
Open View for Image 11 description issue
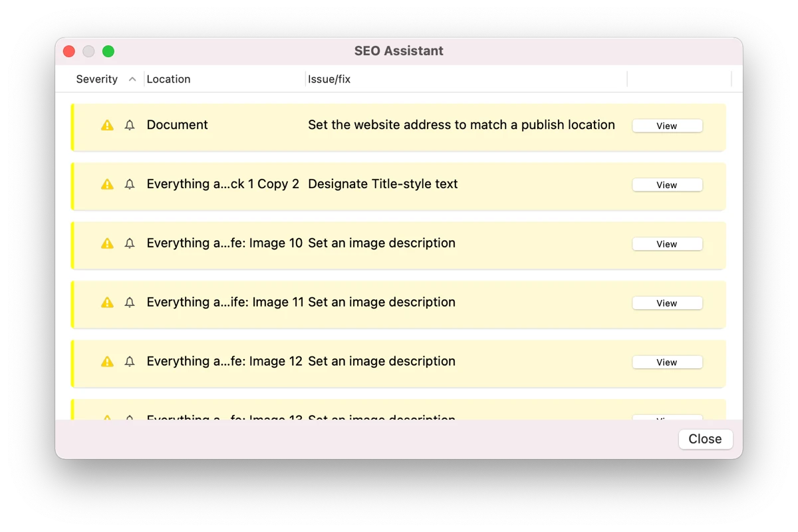click(x=667, y=303)
